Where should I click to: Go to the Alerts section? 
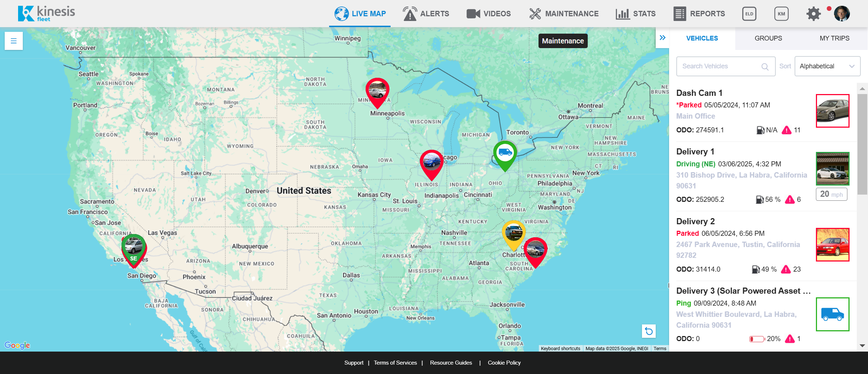(x=426, y=14)
